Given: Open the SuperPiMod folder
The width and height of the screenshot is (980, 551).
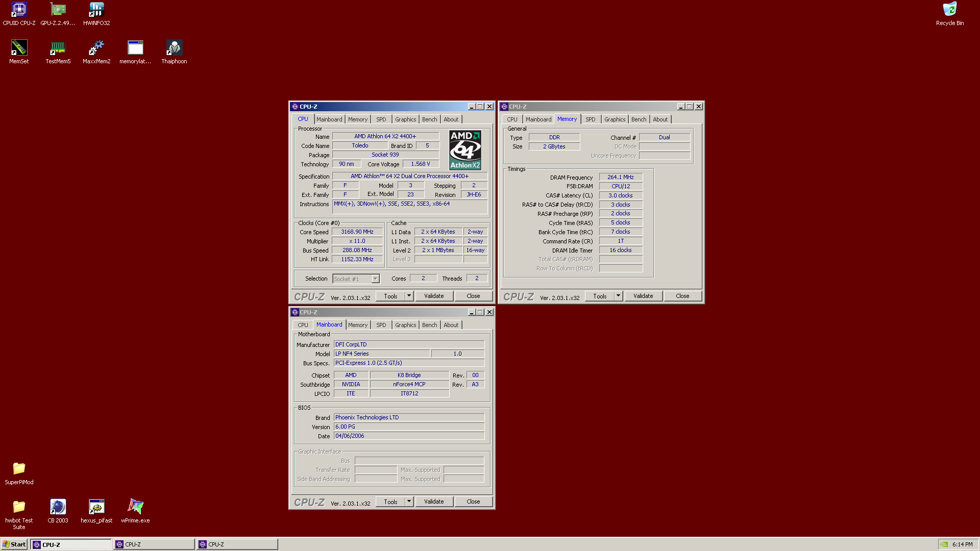Looking at the screenshot, I should (x=19, y=473).
